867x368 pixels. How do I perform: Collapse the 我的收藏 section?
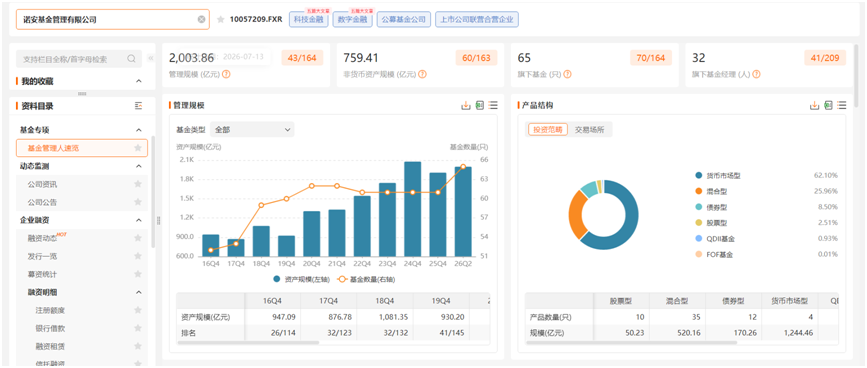point(138,81)
